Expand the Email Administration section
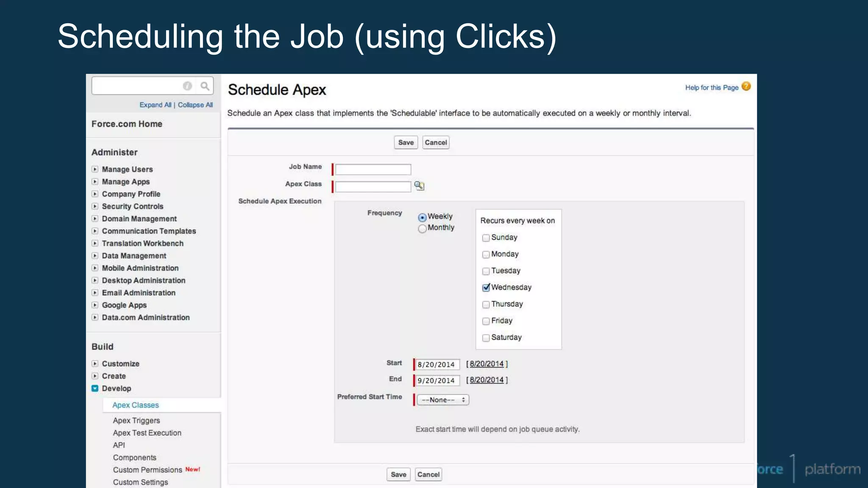Screen dimensions: 868x488 [x=95, y=292]
